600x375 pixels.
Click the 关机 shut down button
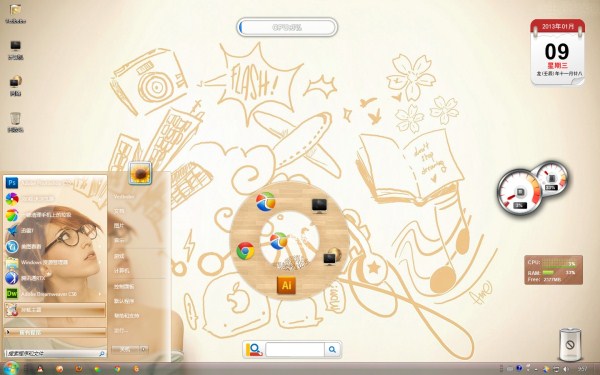tap(125, 349)
